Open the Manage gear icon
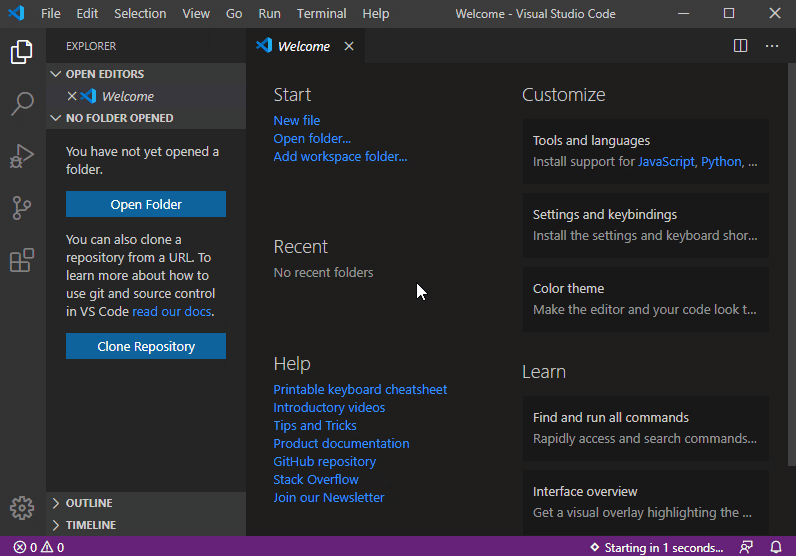796x556 pixels. [22, 508]
